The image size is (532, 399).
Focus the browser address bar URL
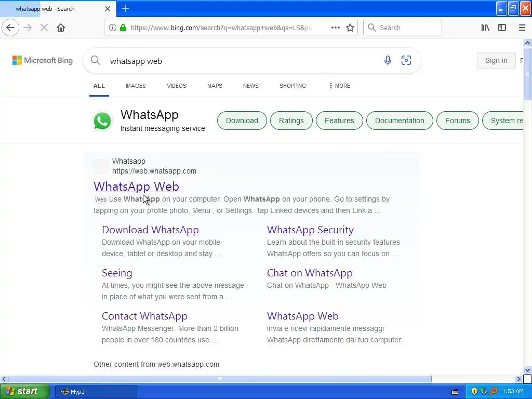[220, 28]
